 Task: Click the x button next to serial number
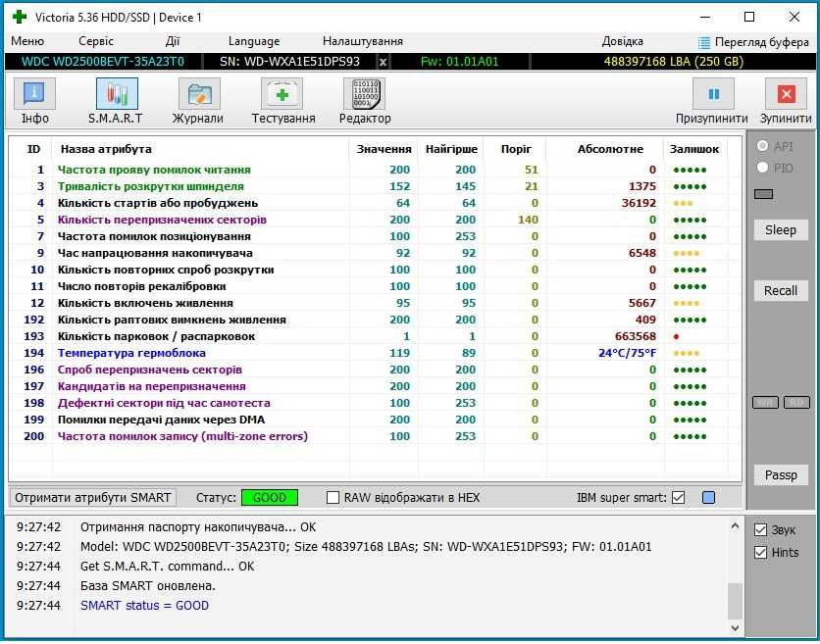pyautogui.click(x=383, y=62)
